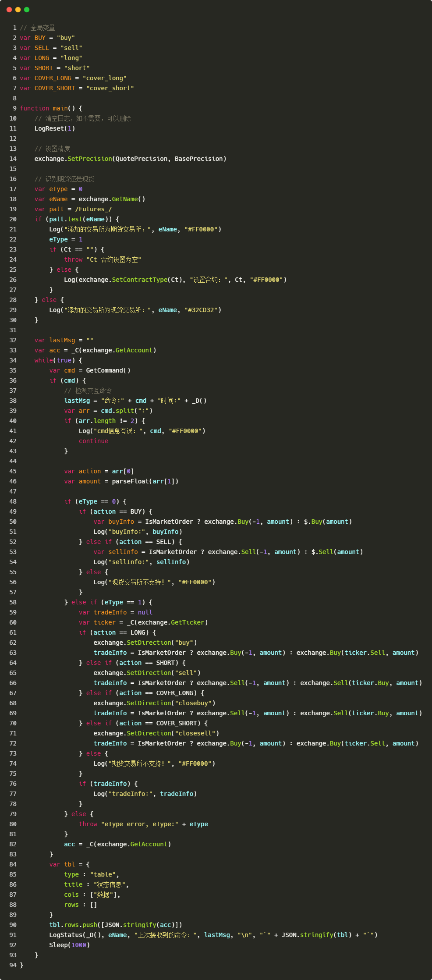Click Log("tradeInfo:") on line 77
This screenshot has height=980, width=432.
click(145, 794)
